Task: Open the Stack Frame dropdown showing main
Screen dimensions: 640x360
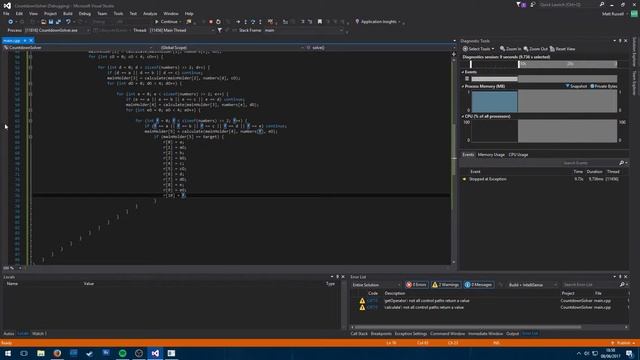Action: (x=304, y=30)
